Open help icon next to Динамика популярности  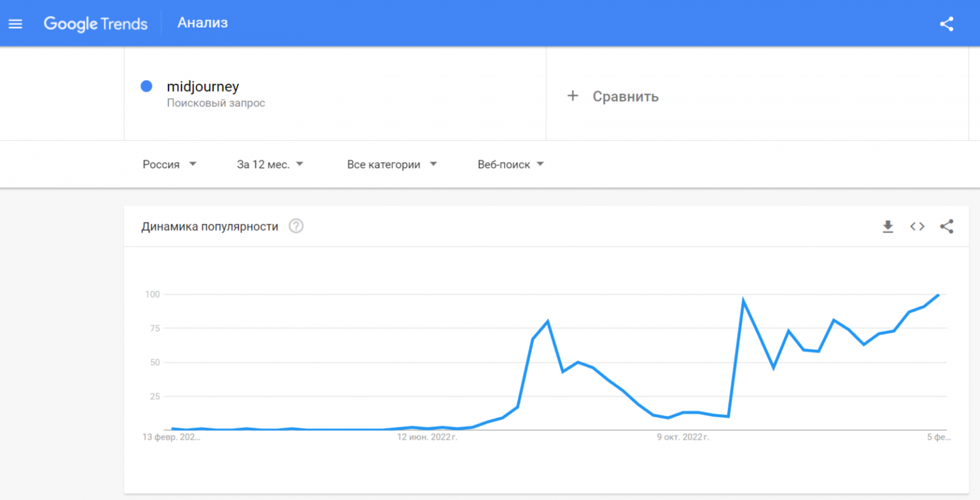pos(296,226)
